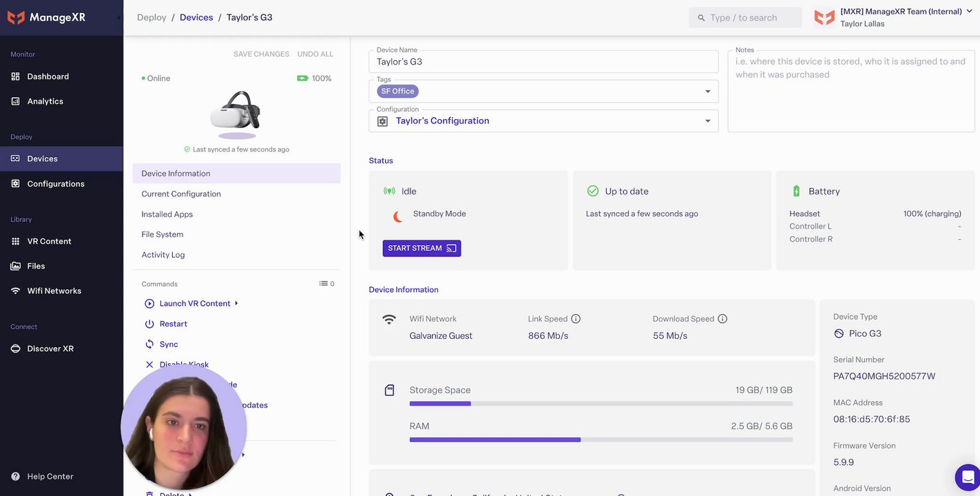Open the chat support bubble icon

pyautogui.click(x=968, y=477)
